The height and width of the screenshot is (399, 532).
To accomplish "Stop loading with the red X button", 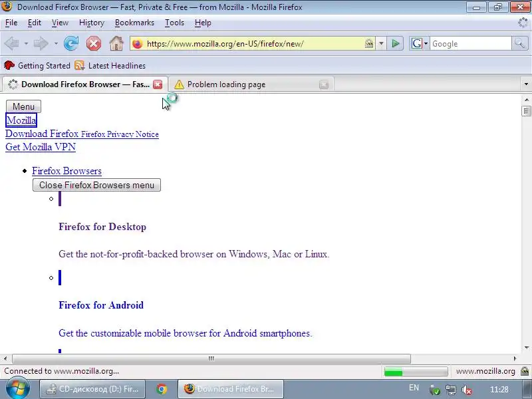I will point(94,43).
